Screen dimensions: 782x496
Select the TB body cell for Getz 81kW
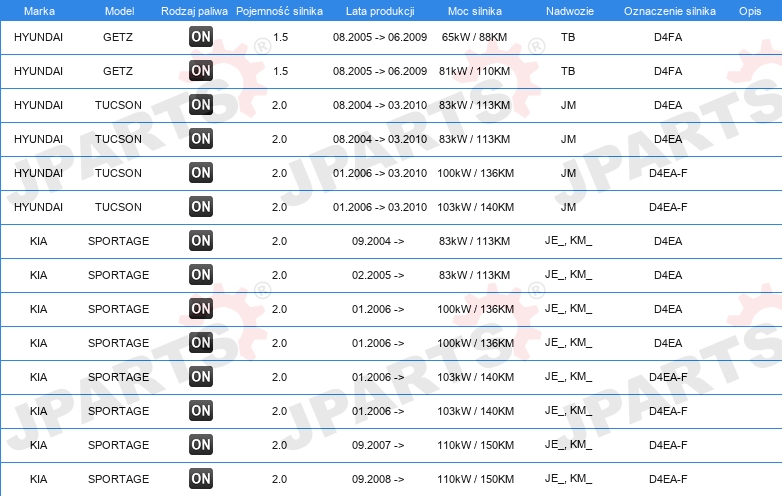pos(568,71)
